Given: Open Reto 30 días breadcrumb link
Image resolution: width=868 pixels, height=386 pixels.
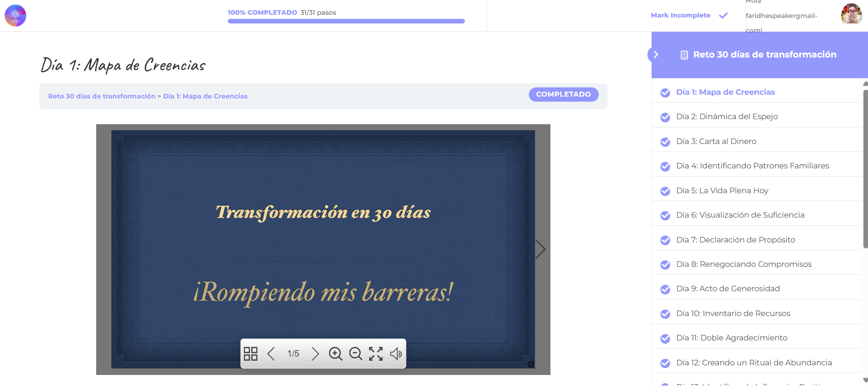Looking at the screenshot, I should [x=102, y=96].
